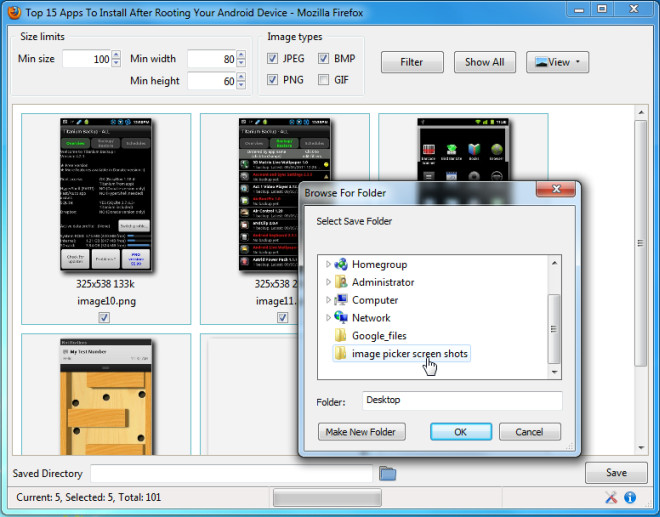This screenshot has height=517, width=660.
Task: Expand the Administrator tree node
Action: (x=328, y=282)
